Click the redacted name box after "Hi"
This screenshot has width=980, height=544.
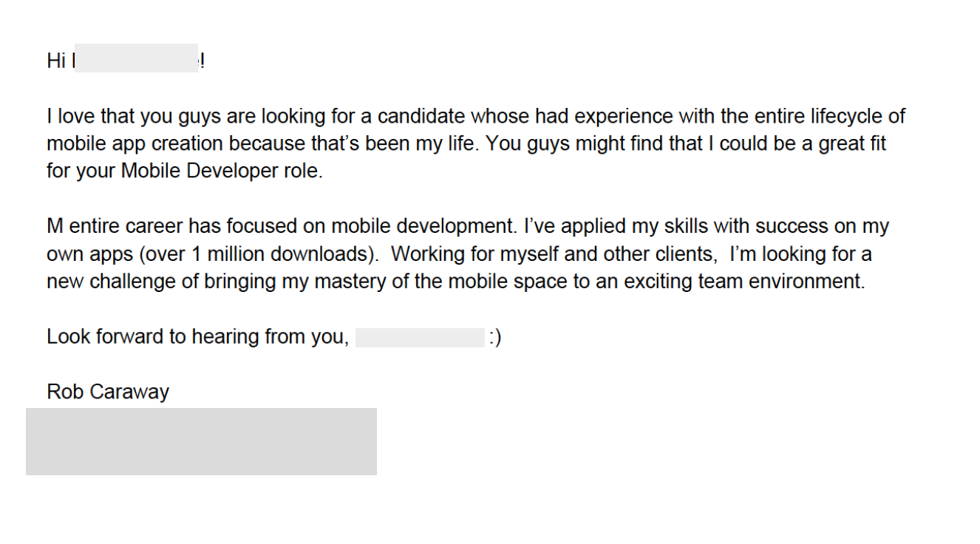click(136, 58)
